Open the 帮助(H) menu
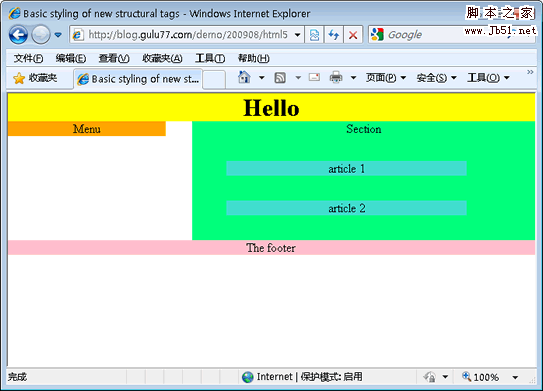Screen dimensions: 543x391 click(x=253, y=58)
